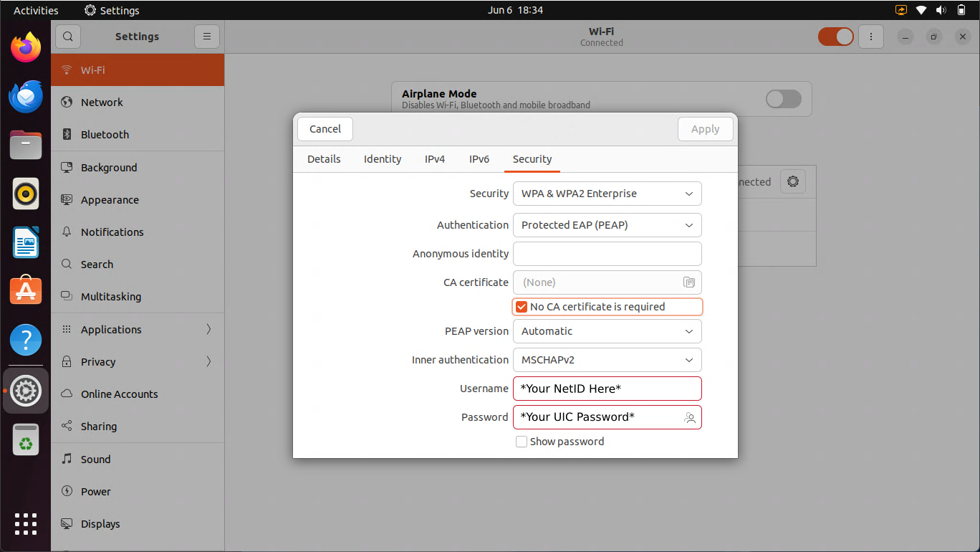
Task: Launch LibreOffice Writer from the dock
Action: pyautogui.click(x=26, y=242)
